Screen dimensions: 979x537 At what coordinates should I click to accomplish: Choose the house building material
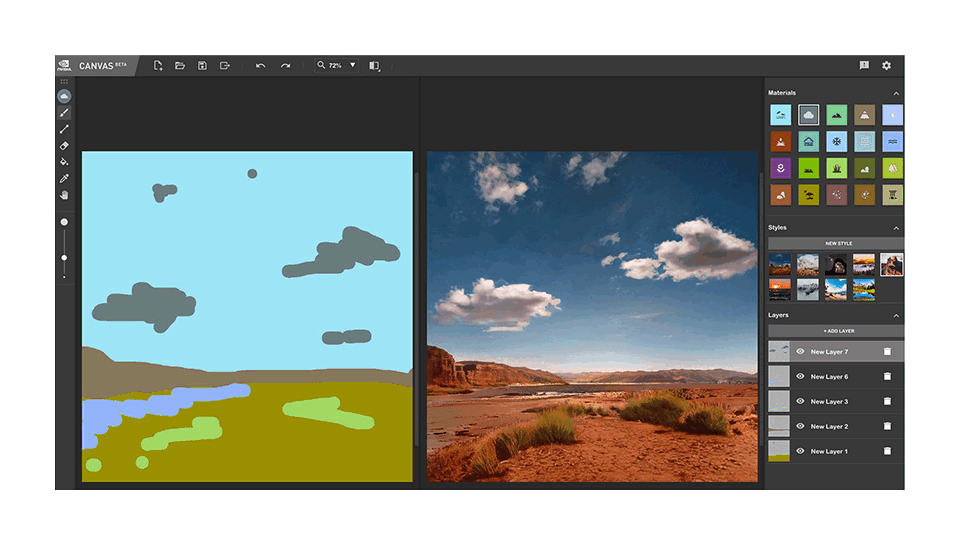click(809, 142)
